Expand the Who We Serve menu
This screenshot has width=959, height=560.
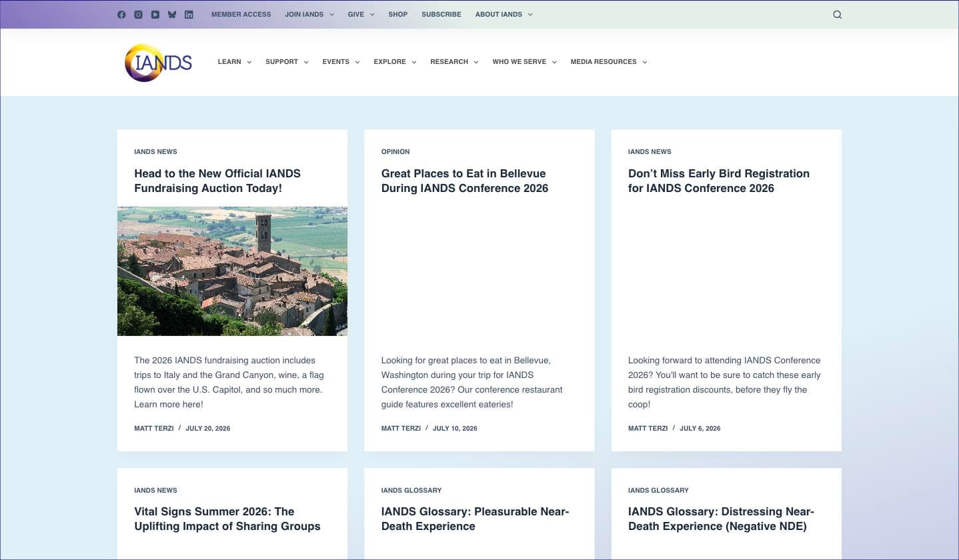click(x=524, y=61)
